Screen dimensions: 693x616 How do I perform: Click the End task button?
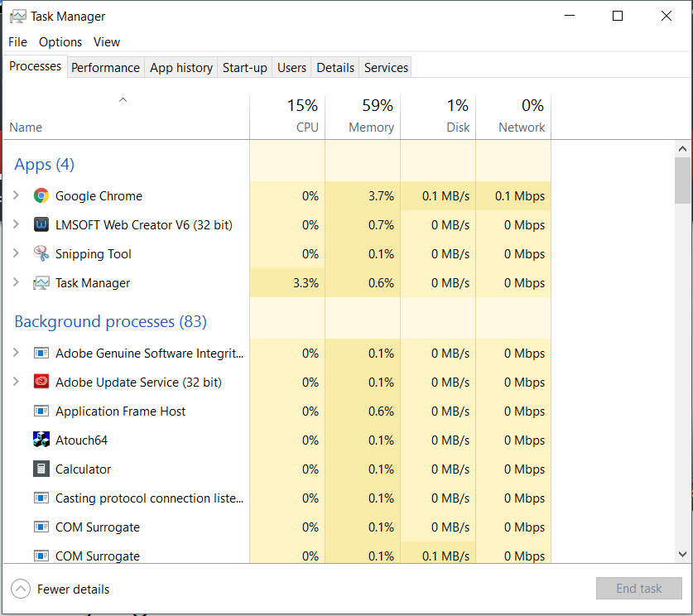[x=638, y=588]
